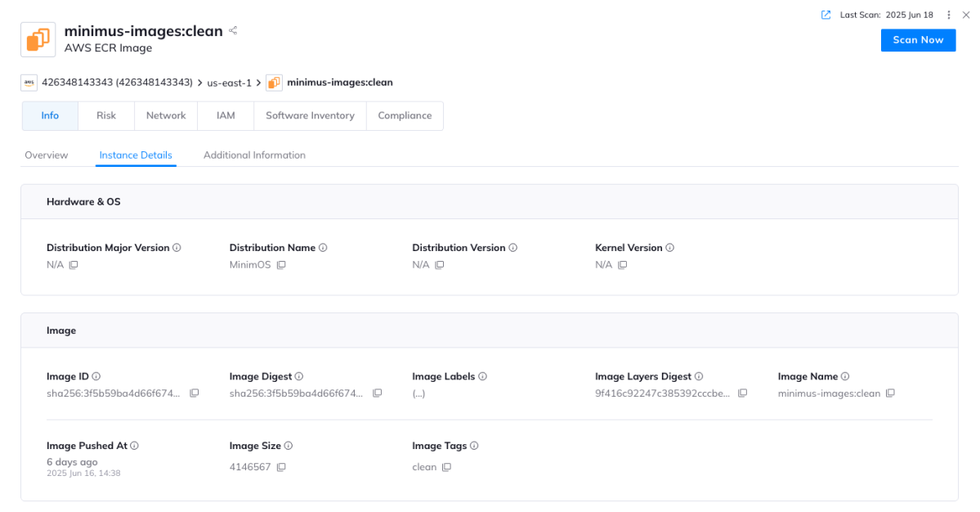
Task: Click minimus-images:clean in breadcrumb
Action: (x=340, y=83)
